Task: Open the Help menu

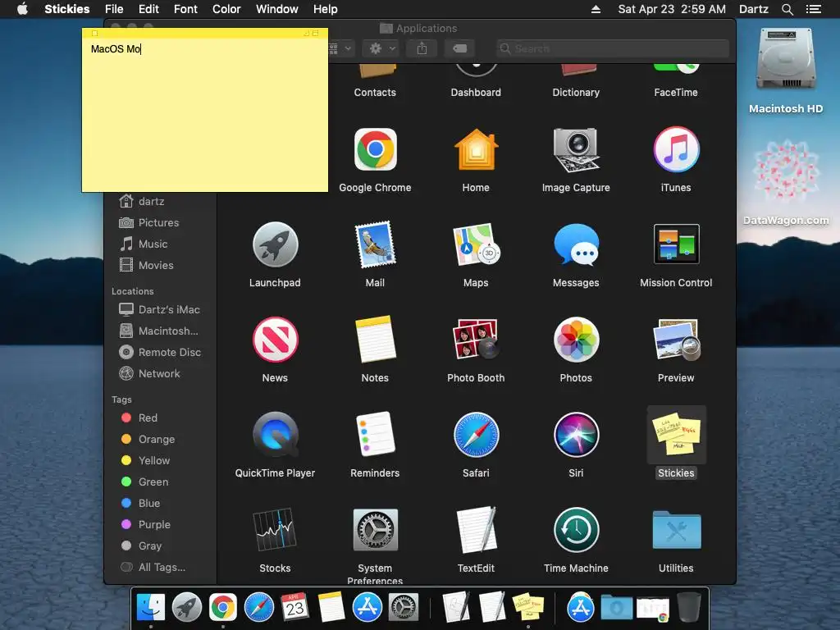Action: pyautogui.click(x=325, y=9)
